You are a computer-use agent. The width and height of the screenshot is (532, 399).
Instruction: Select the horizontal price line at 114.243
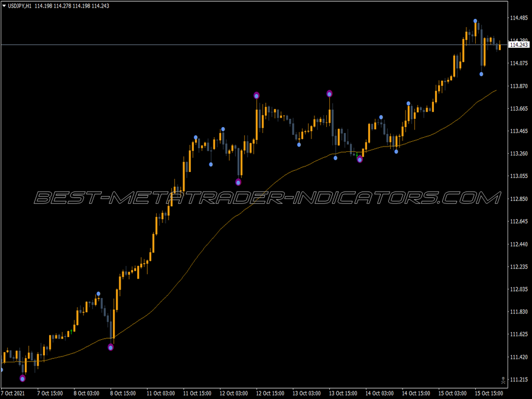pyautogui.click(x=254, y=44)
